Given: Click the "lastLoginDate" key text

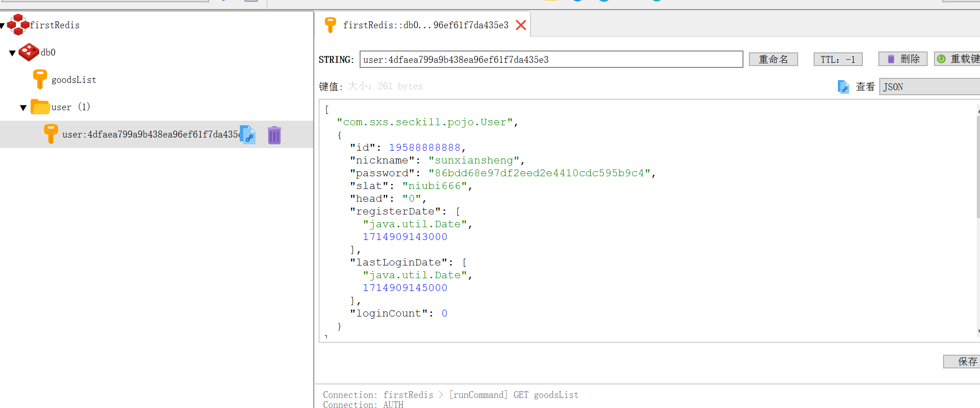Looking at the screenshot, I should coord(398,262).
